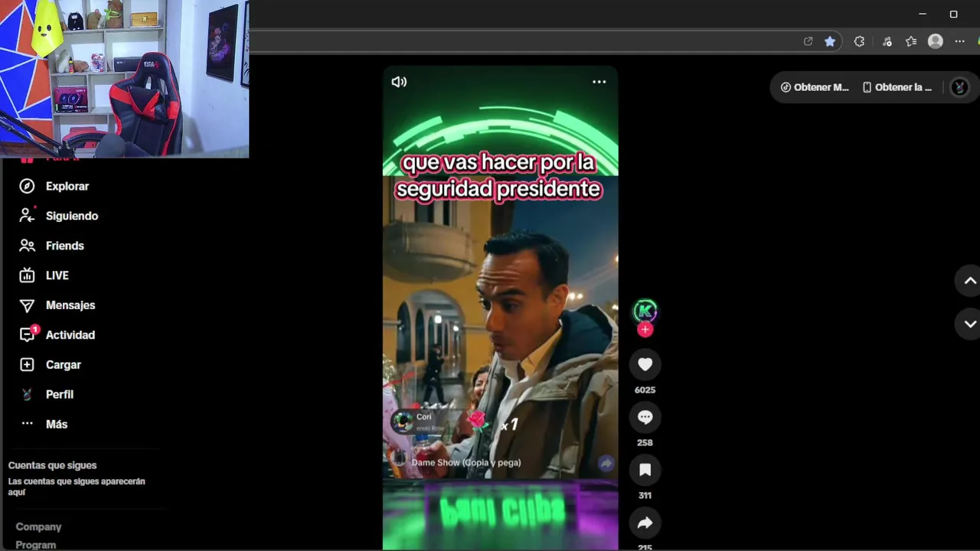Open the Company footer link
980x551 pixels.
38,527
